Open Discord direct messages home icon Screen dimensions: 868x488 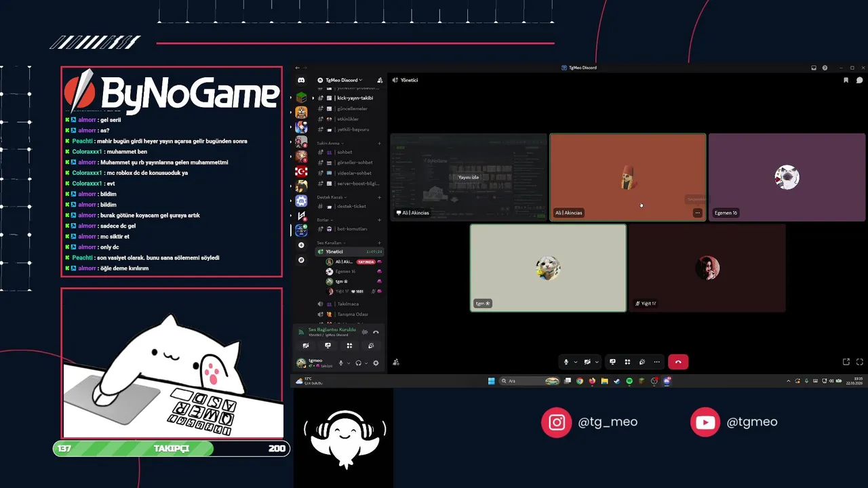coord(301,80)
